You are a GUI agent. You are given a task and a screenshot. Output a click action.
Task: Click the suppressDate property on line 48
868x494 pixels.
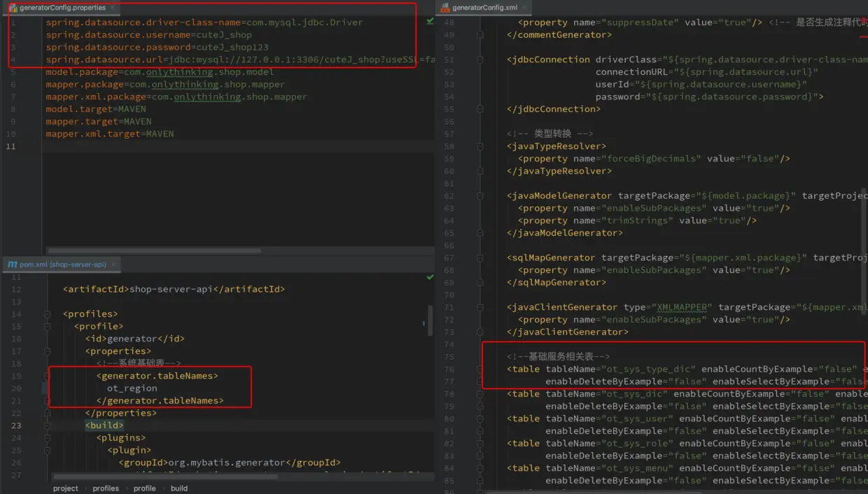(640, 22)
